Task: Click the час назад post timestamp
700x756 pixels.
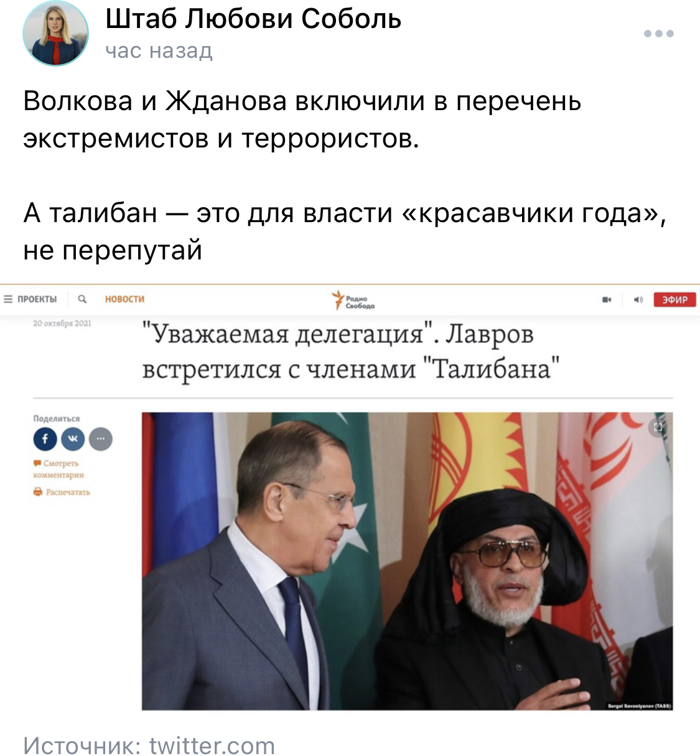Action: point(159,50)
